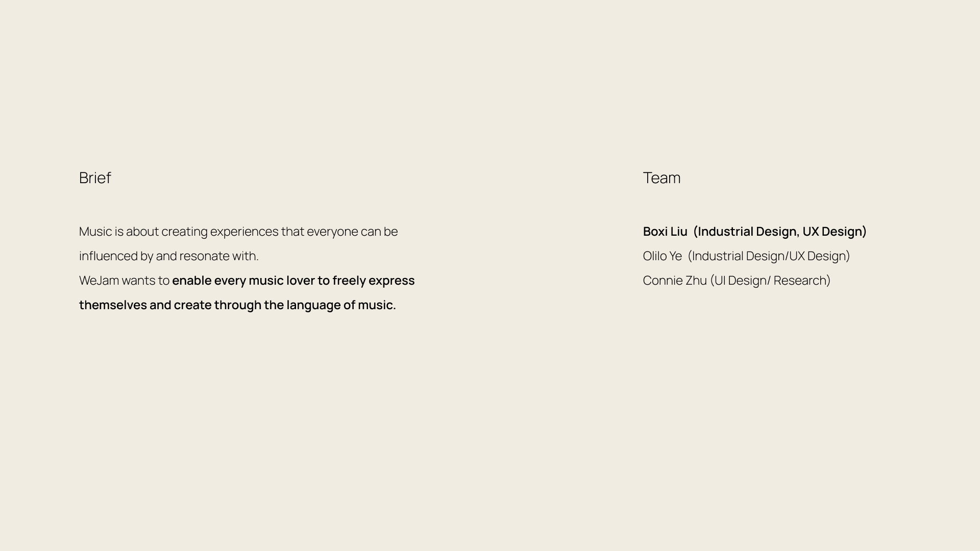Viewport: 980px width, 551px height.
Task: Click the word "experiences" in the brief
Action: [244, 232]
